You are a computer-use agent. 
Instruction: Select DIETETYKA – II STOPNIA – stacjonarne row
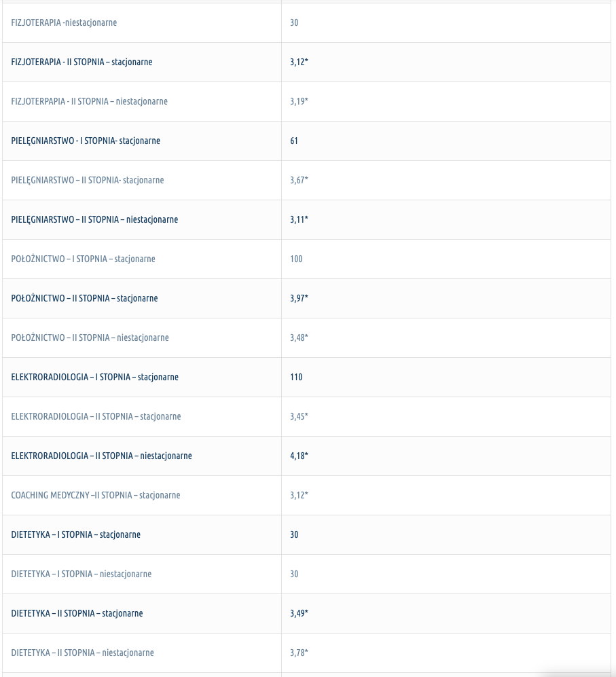pos(306,614)
